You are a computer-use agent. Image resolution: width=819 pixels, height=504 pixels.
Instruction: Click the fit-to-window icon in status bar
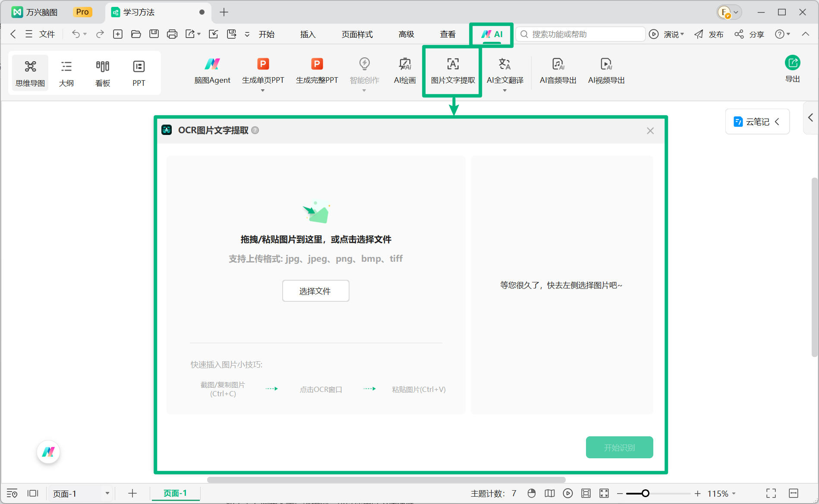(586, 493)
